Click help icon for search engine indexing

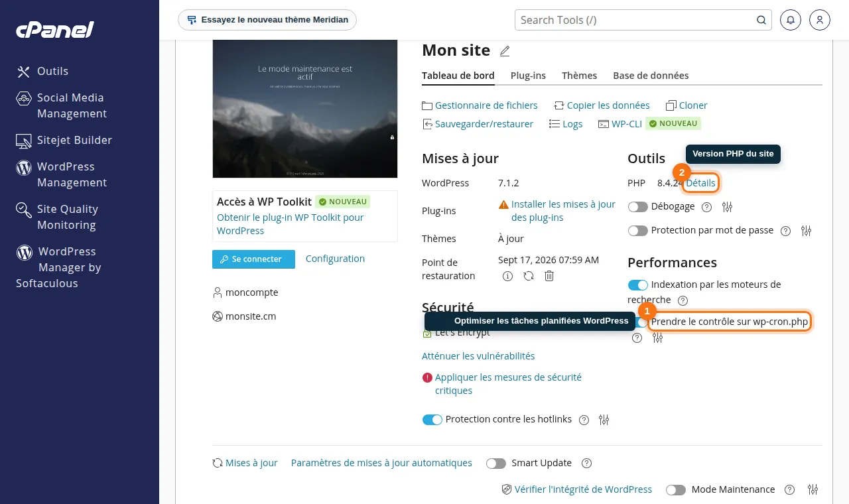(x=683, y=300)
